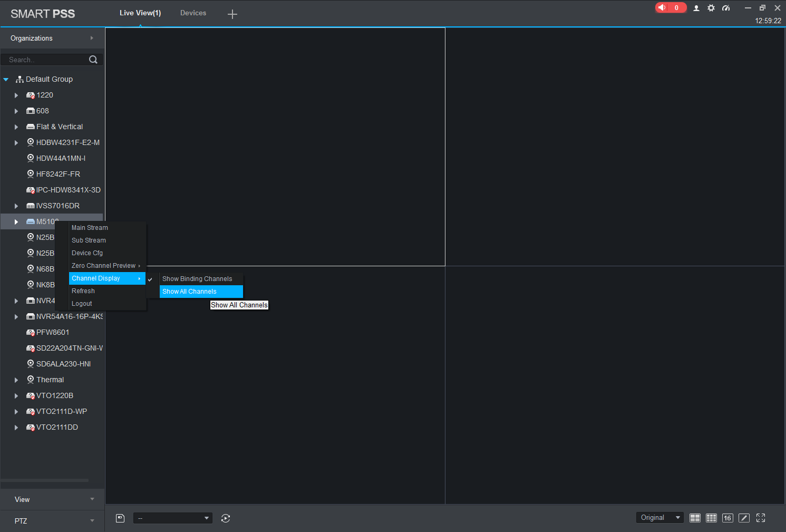
Task: Click the recorder icon beside 608
Action: click(31, 111)
